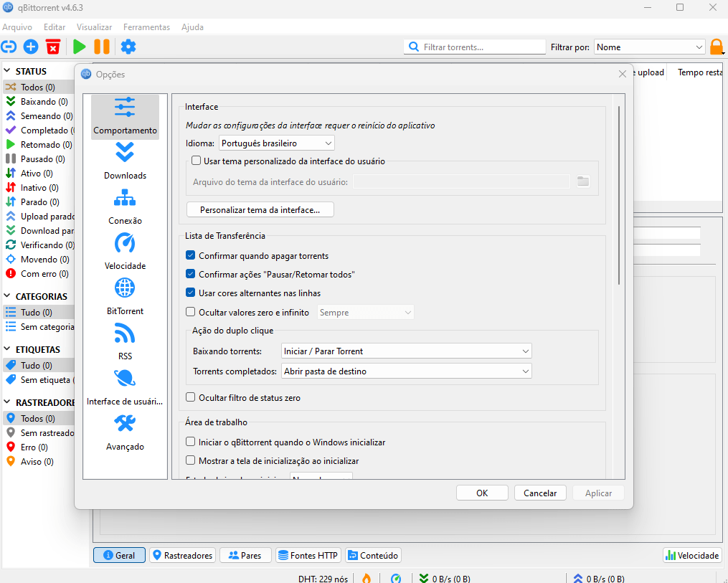This screenshot has width=728, height=583.
Task: Click the theme file browse folder icon
Action: [583, 181]
